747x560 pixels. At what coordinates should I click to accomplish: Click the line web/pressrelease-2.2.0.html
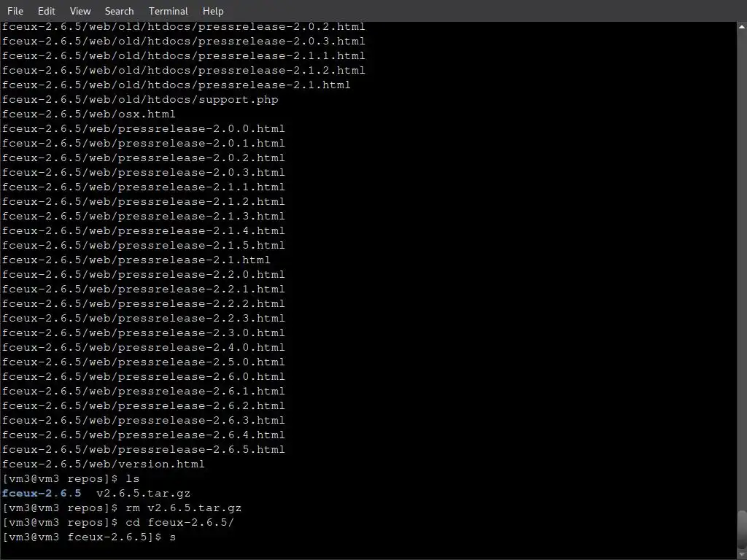144,275
